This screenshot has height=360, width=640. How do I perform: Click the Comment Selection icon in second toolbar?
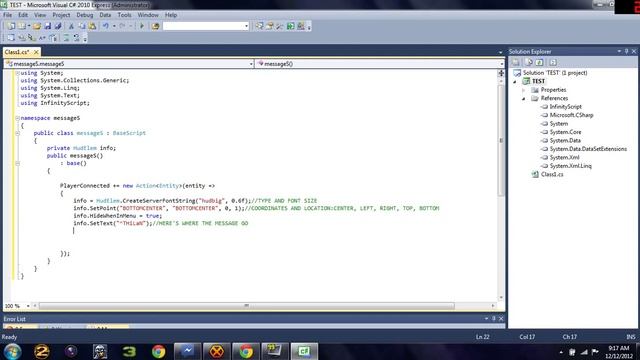tap(66, 38)
